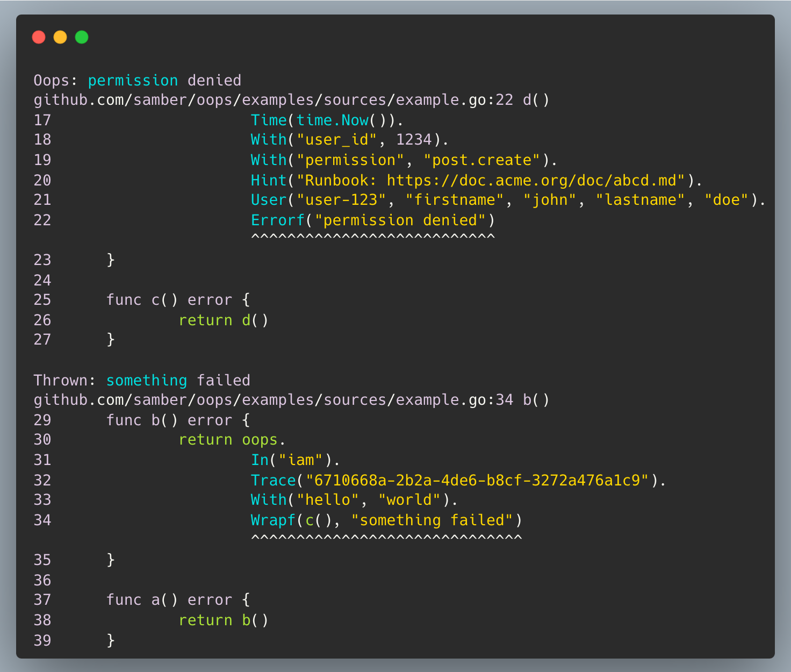Viewport: 791px width, 672px height.
Task: Click 'return oops.' on line 30
Action: pos(232,440)
